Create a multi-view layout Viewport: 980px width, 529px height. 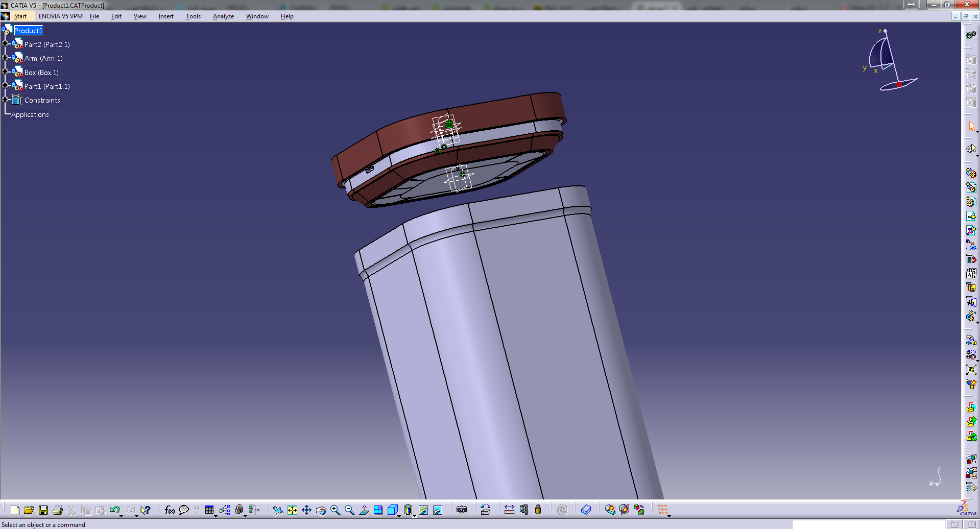pos(378,510)
